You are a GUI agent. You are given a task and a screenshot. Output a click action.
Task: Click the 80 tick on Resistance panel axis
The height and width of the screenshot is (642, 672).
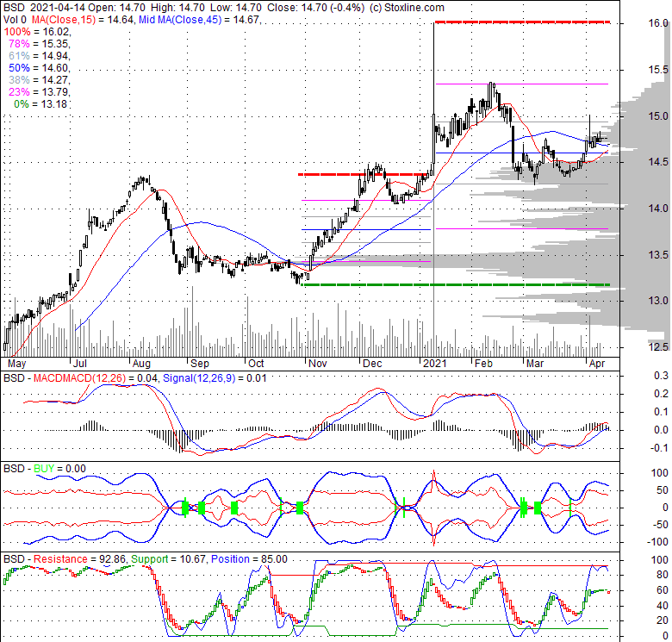coord(663,575)
